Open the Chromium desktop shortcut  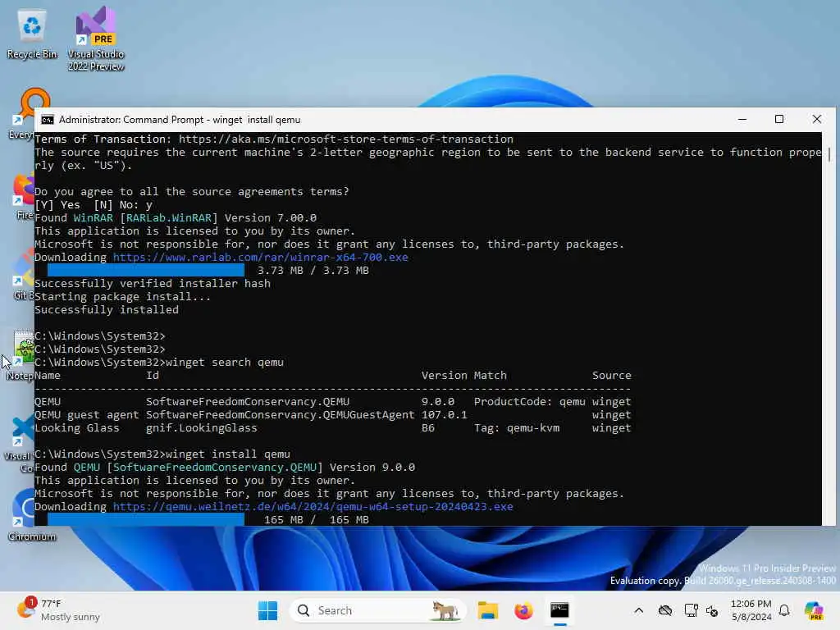coord(32,514)
